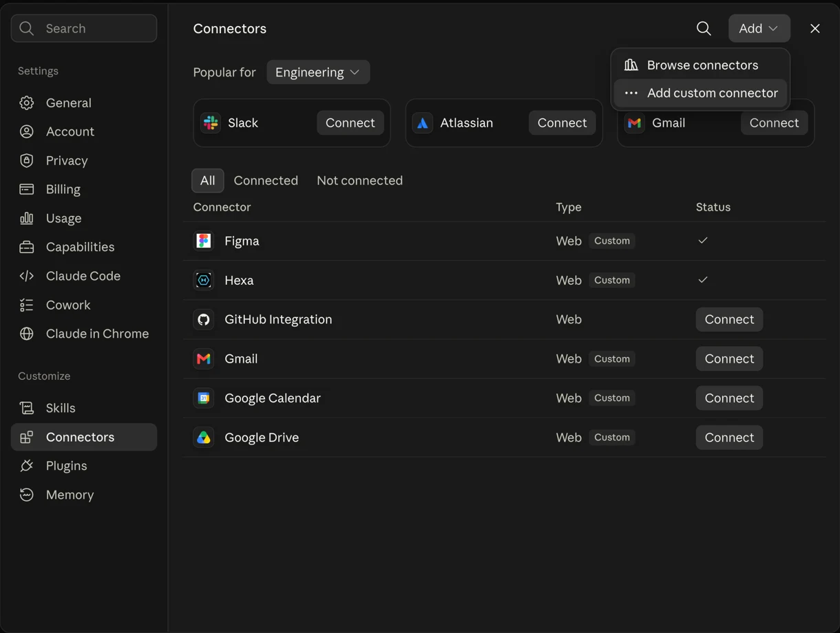Open the Engineering dropdown
Image resolution: width=840 pixels, height=633 pixels.
pos(318,72)
